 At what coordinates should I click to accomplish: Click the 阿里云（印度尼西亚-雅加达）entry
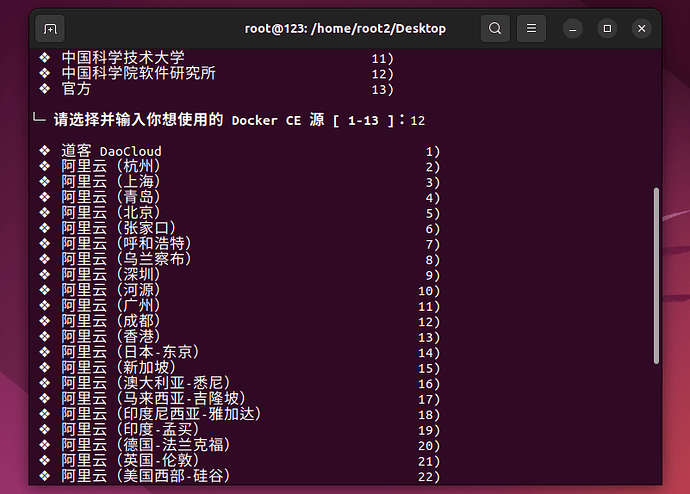point(162,414)
